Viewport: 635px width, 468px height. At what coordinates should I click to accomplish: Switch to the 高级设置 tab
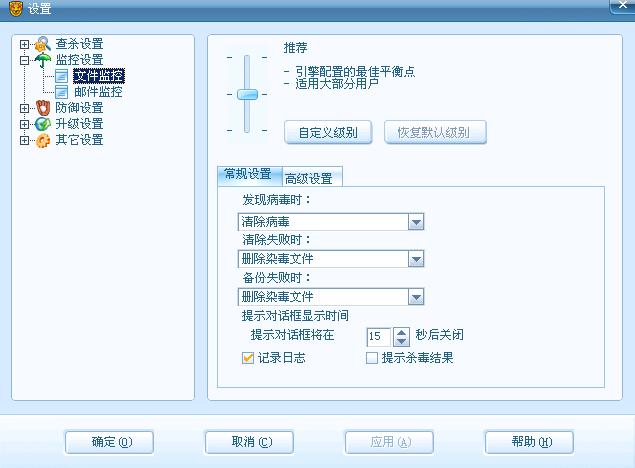tap(311, 178)
